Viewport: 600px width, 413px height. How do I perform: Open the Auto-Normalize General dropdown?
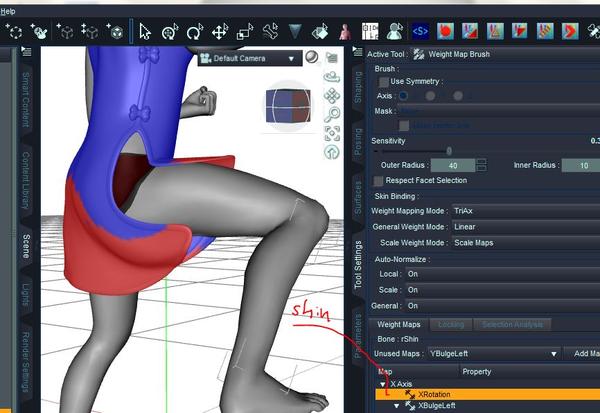[502, 306]
